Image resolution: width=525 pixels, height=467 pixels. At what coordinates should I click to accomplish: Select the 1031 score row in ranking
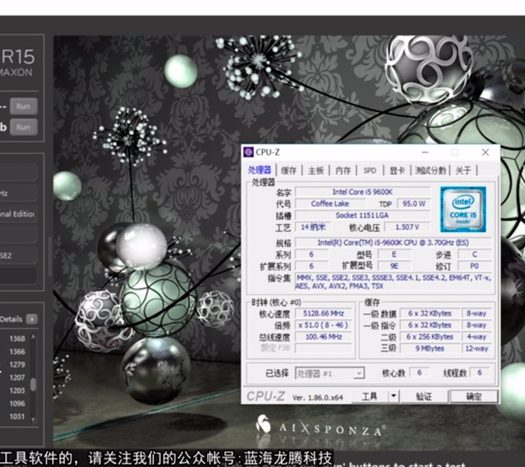17,417
